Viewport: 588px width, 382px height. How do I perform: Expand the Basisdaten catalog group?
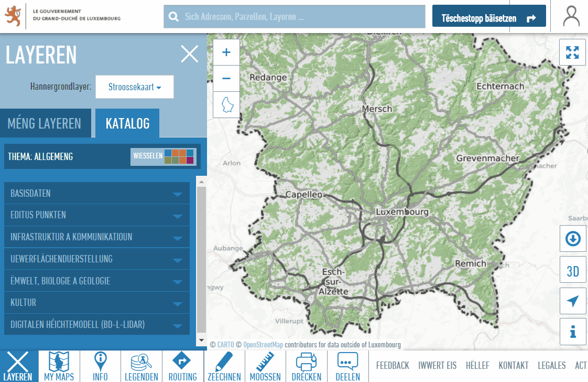click(x=97, y=194)
